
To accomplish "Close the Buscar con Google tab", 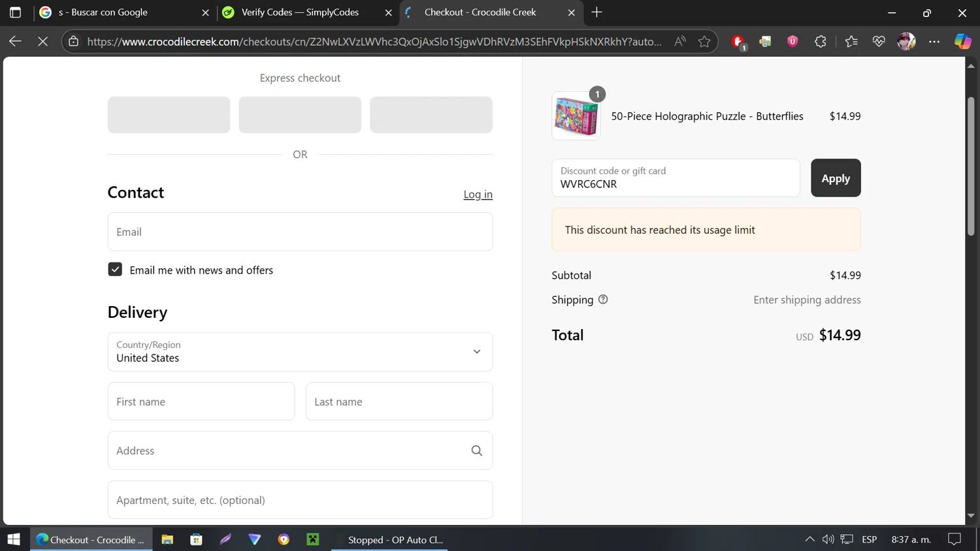I will [205, 12].
